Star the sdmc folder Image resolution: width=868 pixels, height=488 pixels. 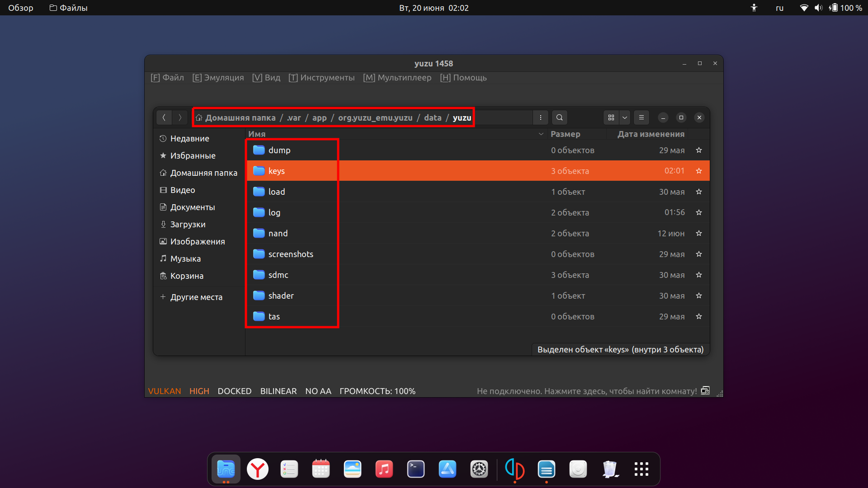tap(699, 275)
